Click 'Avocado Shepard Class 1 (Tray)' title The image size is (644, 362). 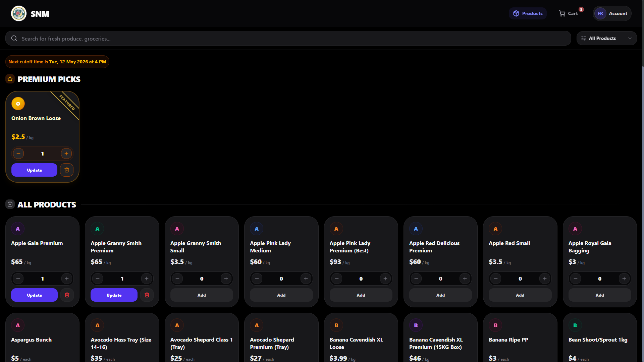tap(202, 343)
